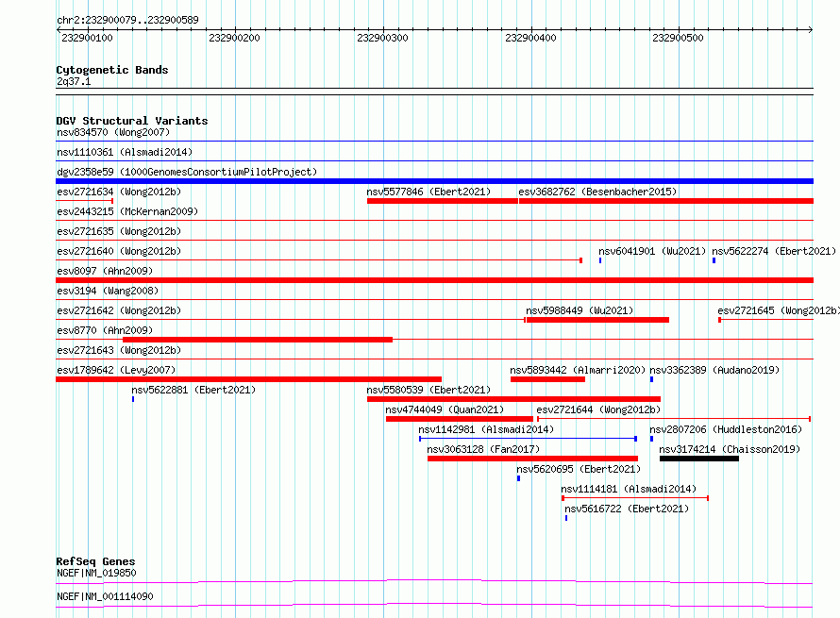
Task: Click the 2q37.1 cytogenetic band label
Action: (x=74, y=81)
